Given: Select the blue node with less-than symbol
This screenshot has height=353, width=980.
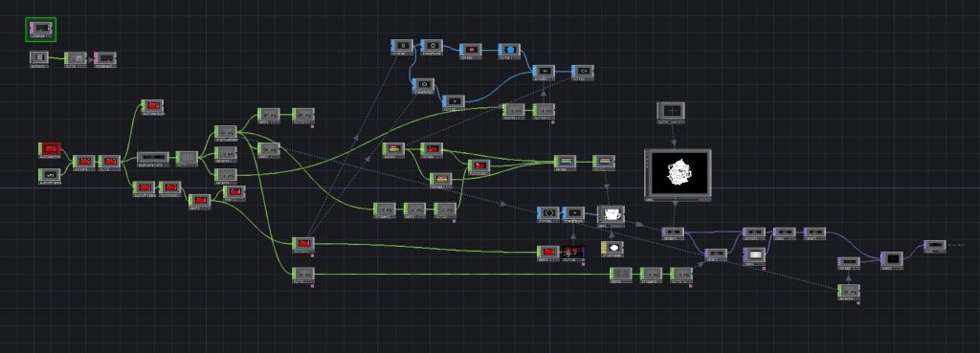Looking at the screenshot, I should (x=583, y=72).
